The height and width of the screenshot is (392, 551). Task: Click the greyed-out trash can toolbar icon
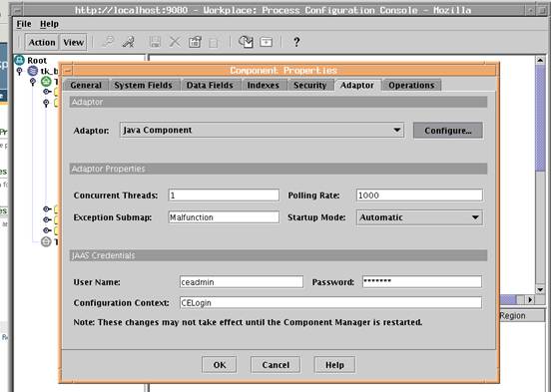[x=213, y=43]
